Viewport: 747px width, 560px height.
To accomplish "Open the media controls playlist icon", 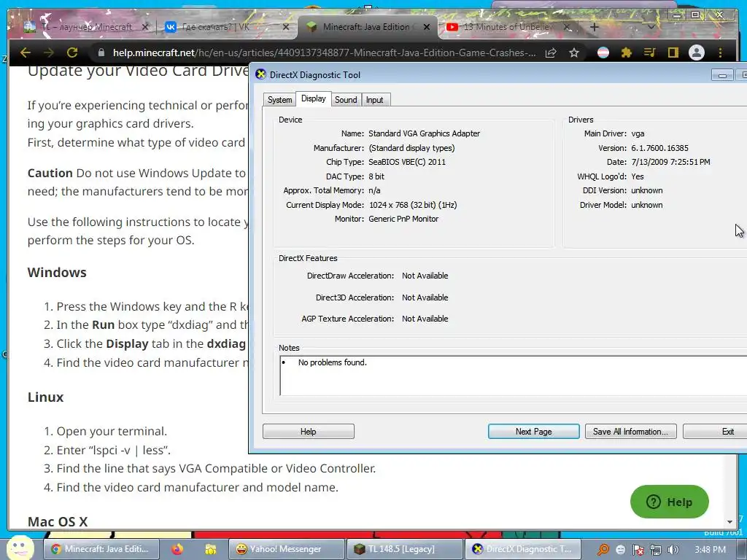I will [649, 52].
